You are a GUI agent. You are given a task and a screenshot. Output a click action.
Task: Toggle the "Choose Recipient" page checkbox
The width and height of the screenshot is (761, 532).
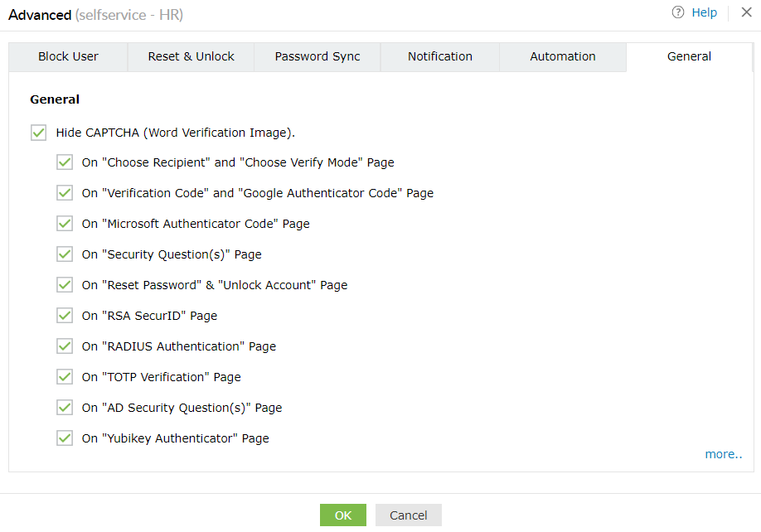pyautogui.click(x=65, y=162)
